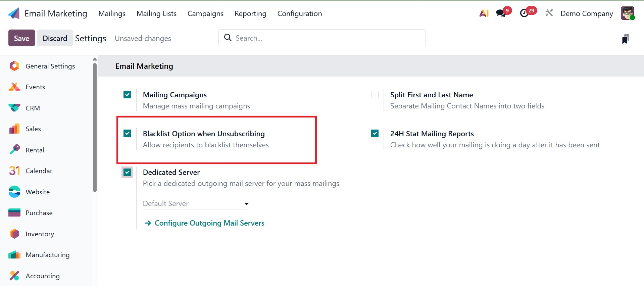This screenshot has width=644, height=286.
Task: Open the Demo Company switcher
Action: click(x=587, y=14)
